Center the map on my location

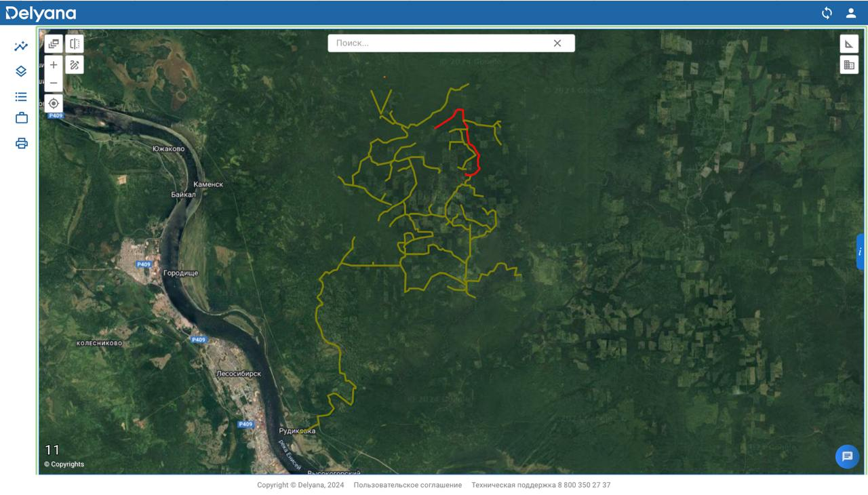[x=54, y=104]
